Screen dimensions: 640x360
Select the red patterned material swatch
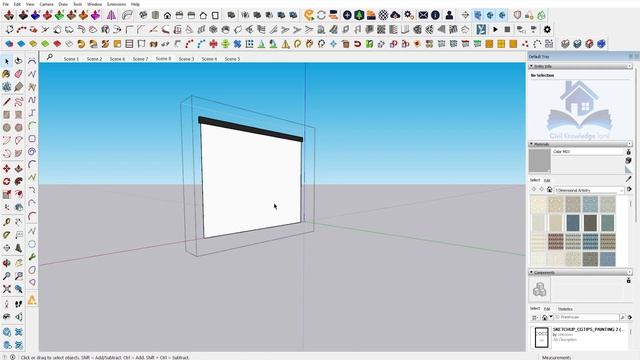pos(556,241)
